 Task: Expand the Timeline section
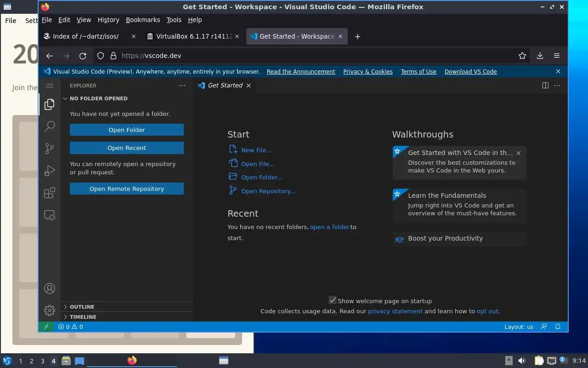127,317
